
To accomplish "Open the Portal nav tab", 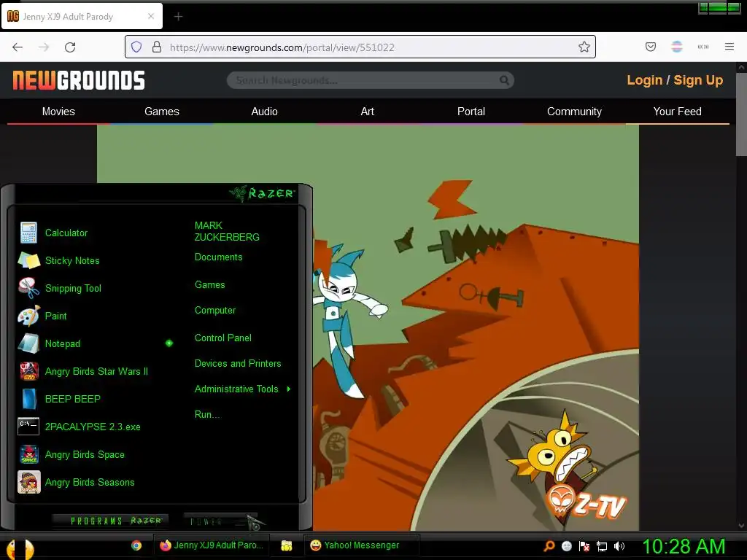I will (471, 112).
